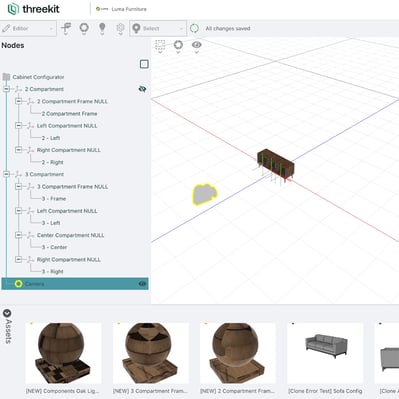Collapse the 3 Compartment Frame NULL expander
The height and width of the screenshot is (399, 399).
pyautogui.click(x=19, y=187)
